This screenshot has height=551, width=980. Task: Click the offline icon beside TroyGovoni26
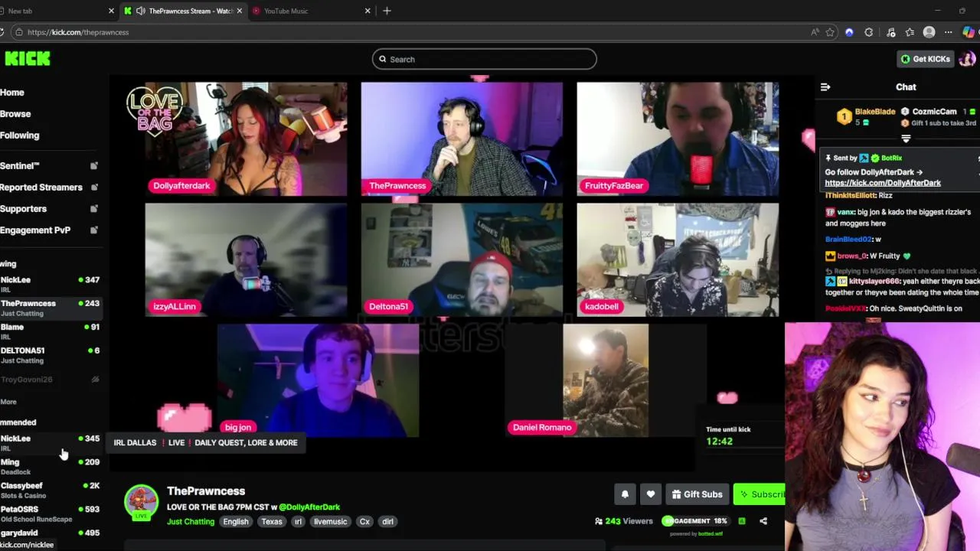(x=95, y=380)
